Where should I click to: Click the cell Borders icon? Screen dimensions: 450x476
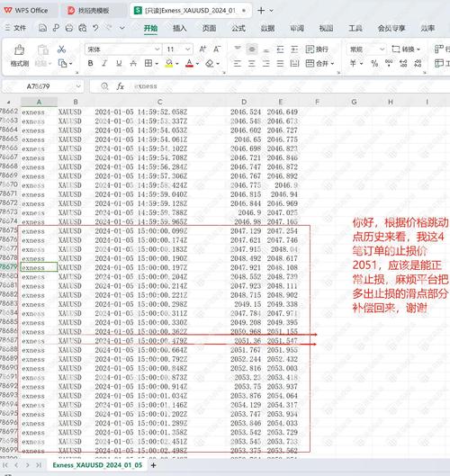click(148, 64)
